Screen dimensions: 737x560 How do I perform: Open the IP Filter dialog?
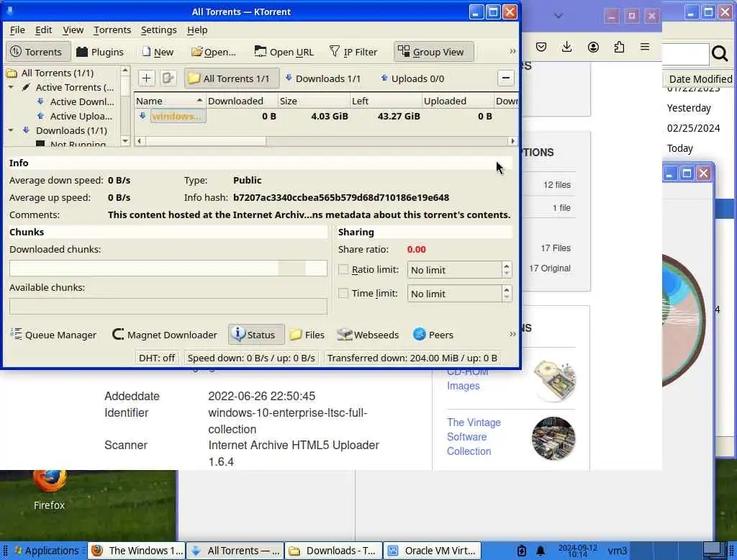(353, 52)
